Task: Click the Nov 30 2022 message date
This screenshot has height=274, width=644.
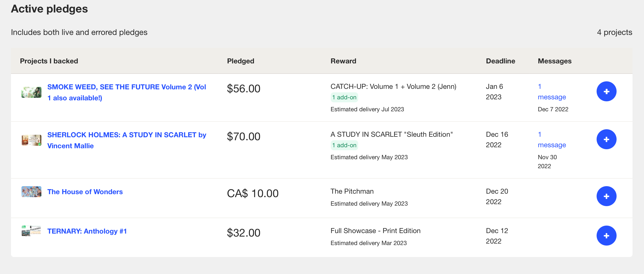Action: click(x=547, y=161)
